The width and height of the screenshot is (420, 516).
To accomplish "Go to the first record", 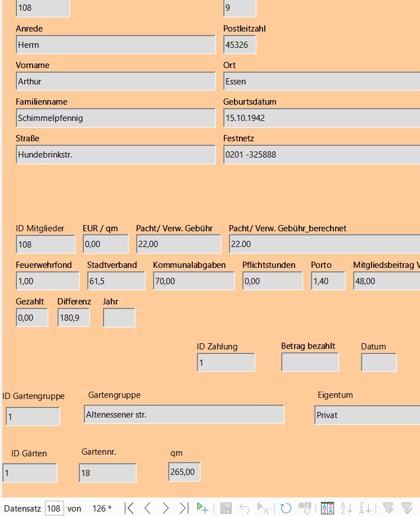I will 129,508.
